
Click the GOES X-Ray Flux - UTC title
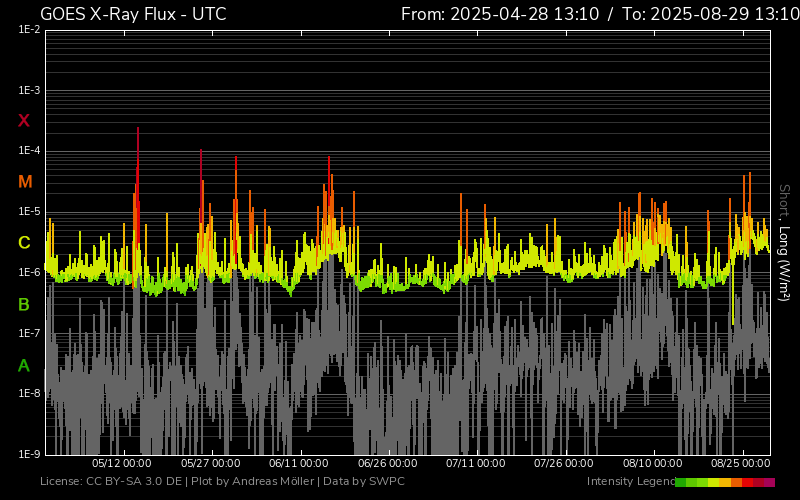point(133,14)
